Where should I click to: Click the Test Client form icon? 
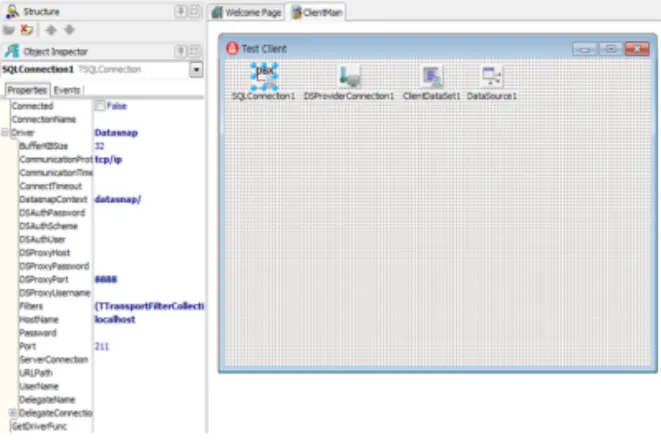(x=232, y=48)
